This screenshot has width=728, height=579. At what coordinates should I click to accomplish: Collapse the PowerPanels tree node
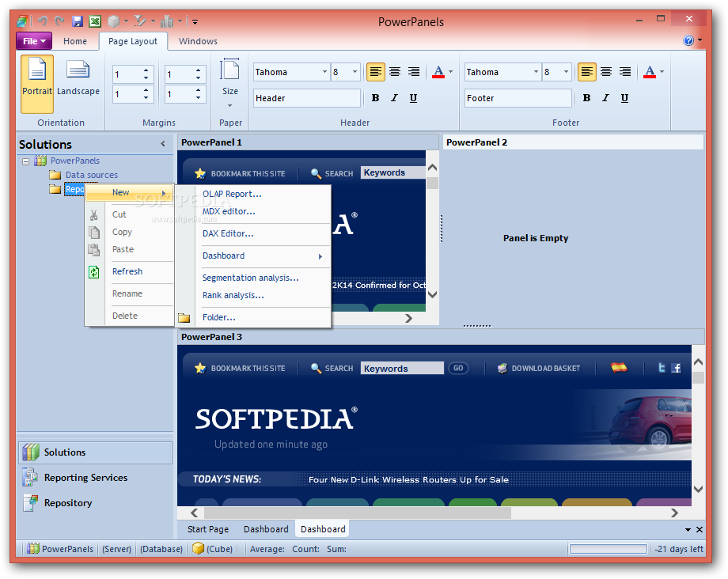25,161
